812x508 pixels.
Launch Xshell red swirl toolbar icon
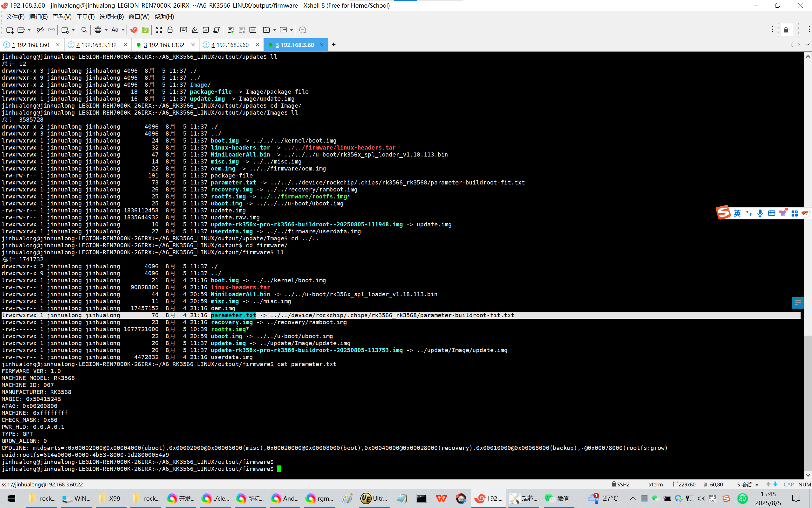[134, 30]
